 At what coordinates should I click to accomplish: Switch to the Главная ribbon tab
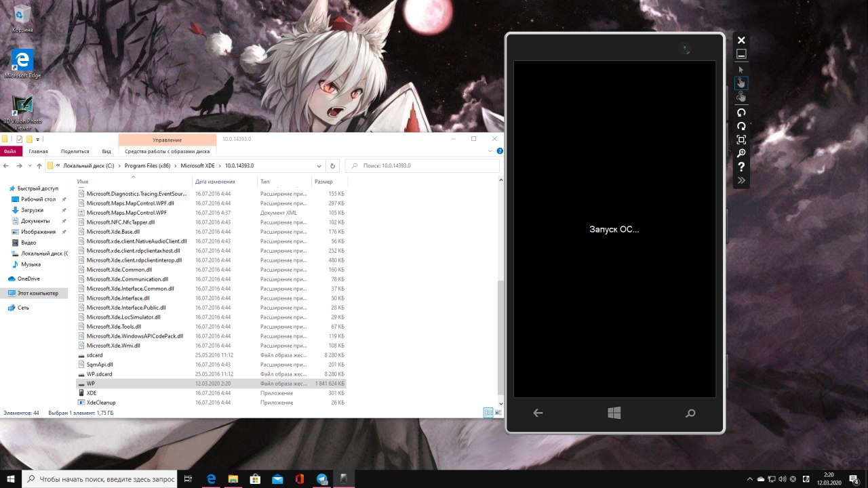click(38, 151)
